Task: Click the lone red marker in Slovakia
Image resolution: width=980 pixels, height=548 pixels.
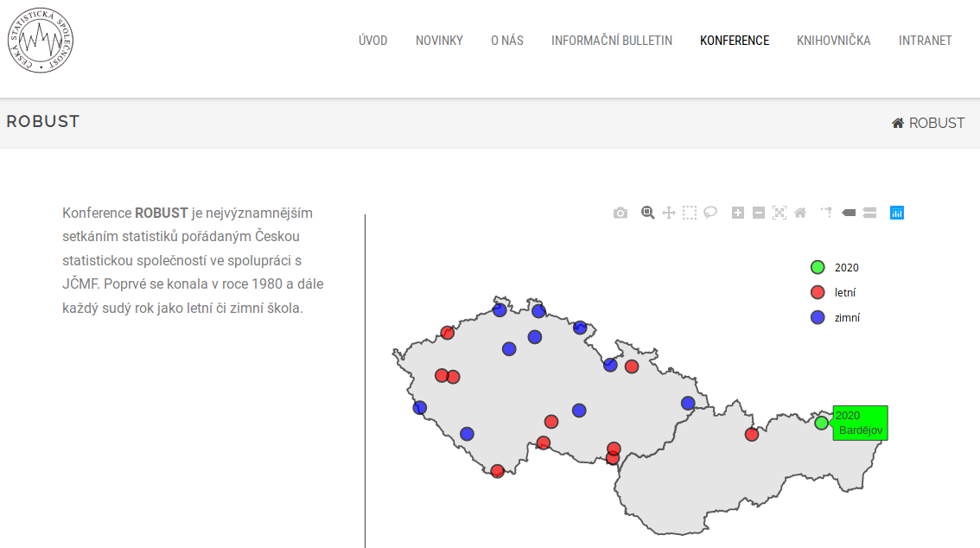Action: [752, 434]
